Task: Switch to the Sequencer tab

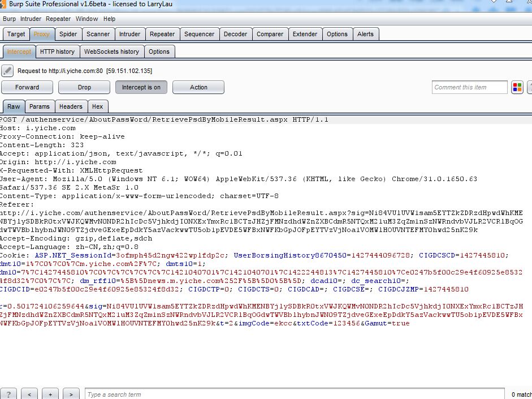Action: pos(199,34)
